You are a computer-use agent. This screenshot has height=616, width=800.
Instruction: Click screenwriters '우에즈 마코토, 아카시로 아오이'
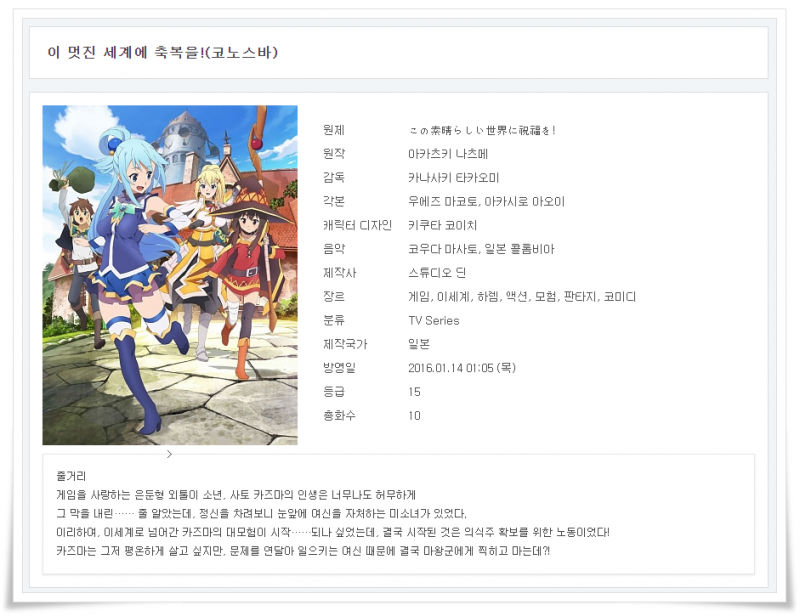point(486,202)
